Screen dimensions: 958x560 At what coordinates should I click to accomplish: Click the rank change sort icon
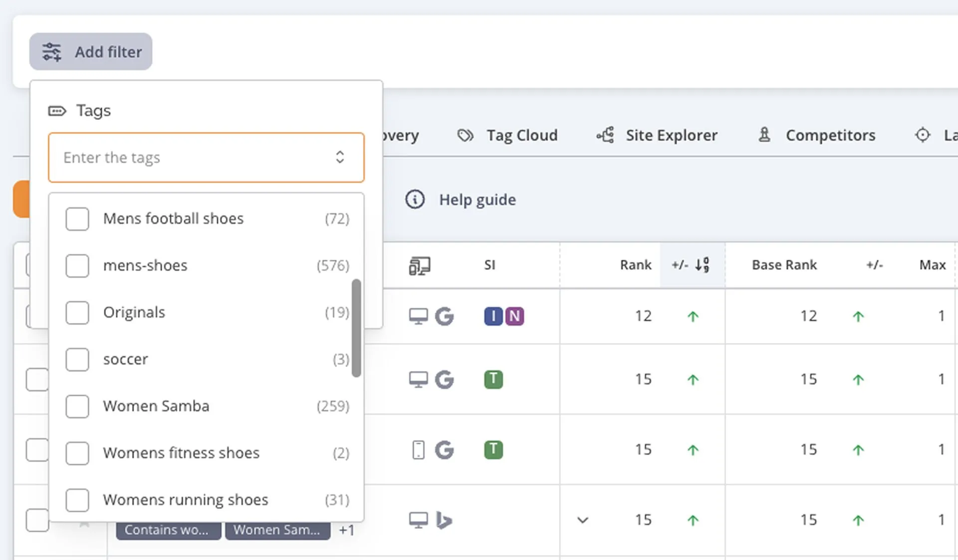pos(702,265)
